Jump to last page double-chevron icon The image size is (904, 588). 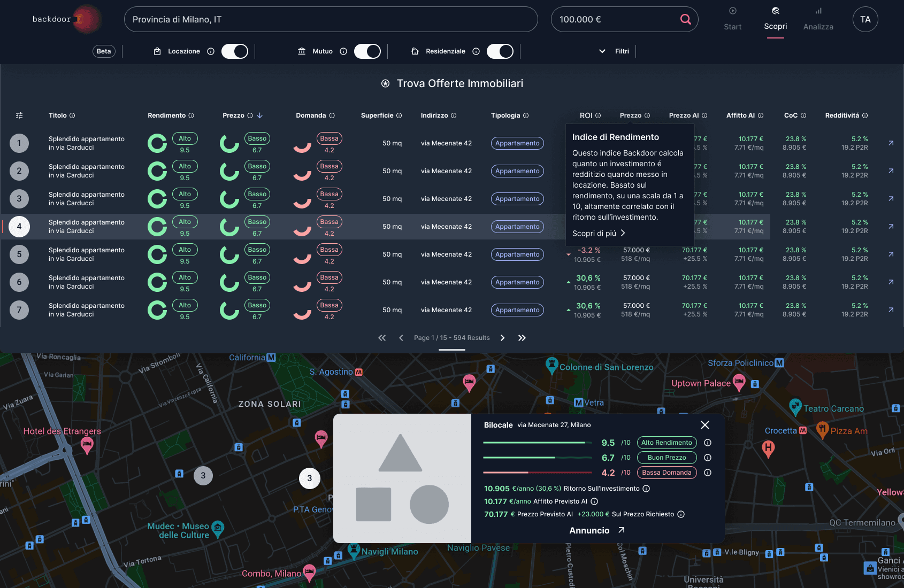pyautogui.click(x=522, y=338)
